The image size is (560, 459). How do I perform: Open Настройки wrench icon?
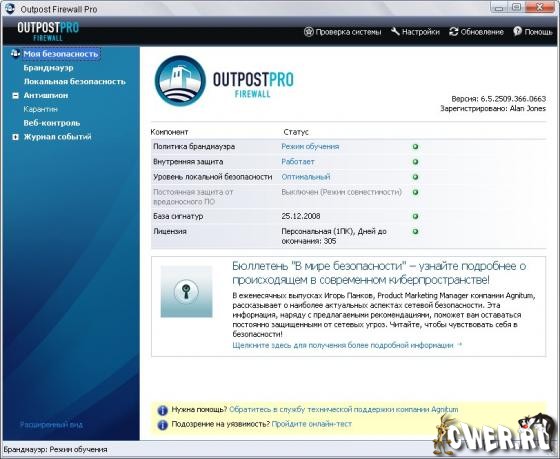coord(395,31)
